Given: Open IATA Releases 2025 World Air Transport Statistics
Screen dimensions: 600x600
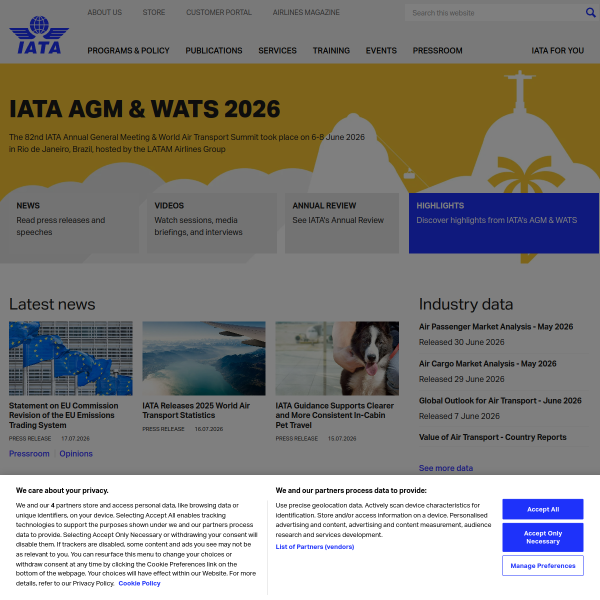Looking at the screenshot, I should click(196, 410).
